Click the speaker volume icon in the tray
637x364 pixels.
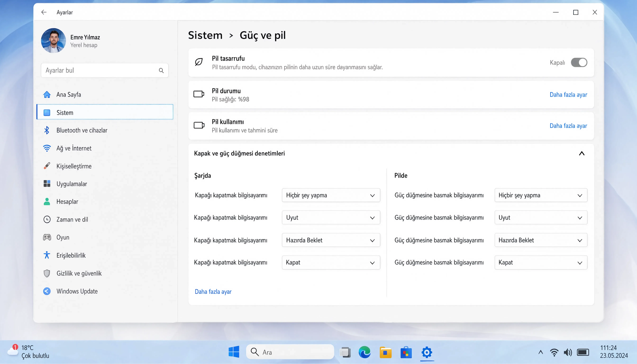[x=568, y=352]
